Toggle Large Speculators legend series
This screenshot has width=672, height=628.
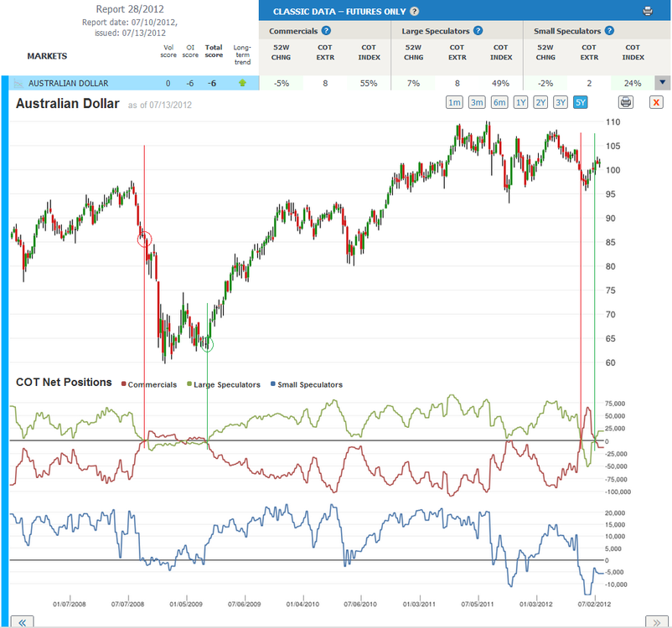point(224,384)
